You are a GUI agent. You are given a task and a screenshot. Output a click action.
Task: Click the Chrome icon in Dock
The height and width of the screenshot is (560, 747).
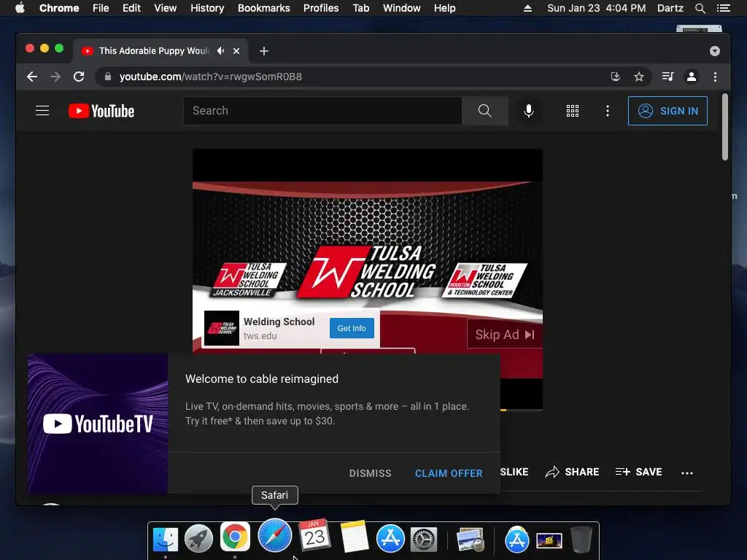[x=235, y=537]
